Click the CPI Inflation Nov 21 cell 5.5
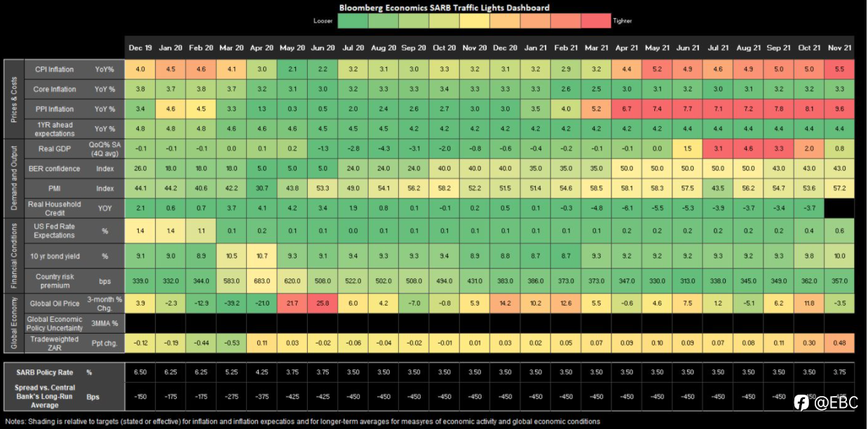 [x=839, y=69]
